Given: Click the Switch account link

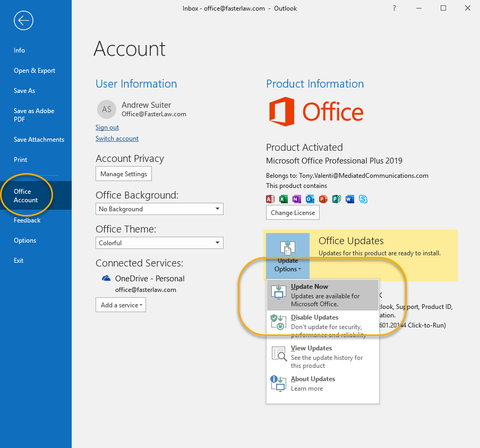Looking at the screenshot, I should pyautogui.click(x=117, y=139).
